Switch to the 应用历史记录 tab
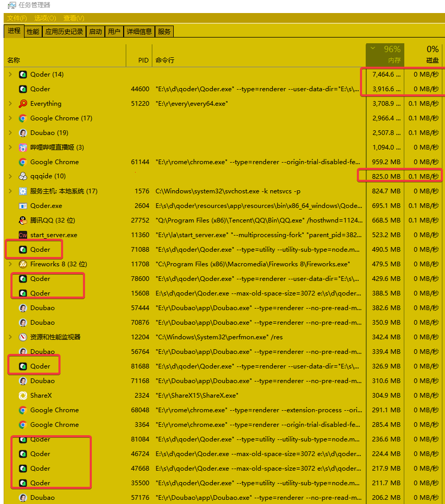The height and width of the screenshot is (504, 445). 64,31
